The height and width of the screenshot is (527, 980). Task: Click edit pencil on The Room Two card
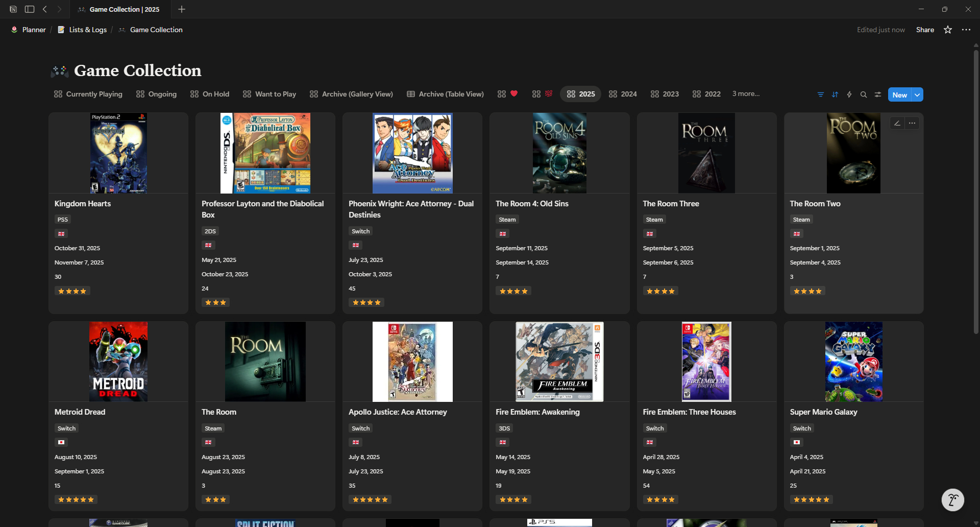897,123
